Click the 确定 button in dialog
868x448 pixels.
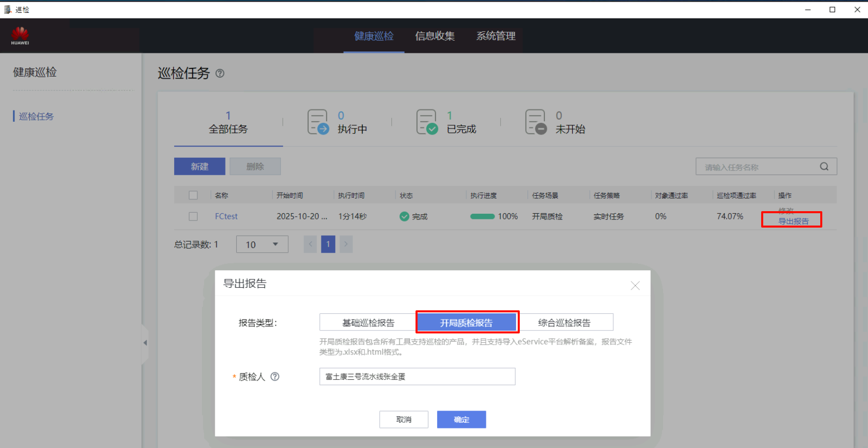click(x=461, y=419)
